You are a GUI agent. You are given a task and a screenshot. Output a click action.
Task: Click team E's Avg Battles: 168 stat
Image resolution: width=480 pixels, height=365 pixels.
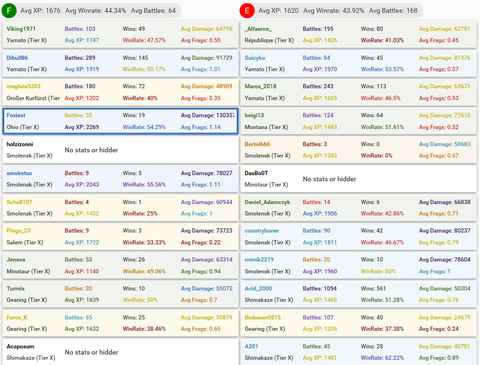click(x=393, y=11)
